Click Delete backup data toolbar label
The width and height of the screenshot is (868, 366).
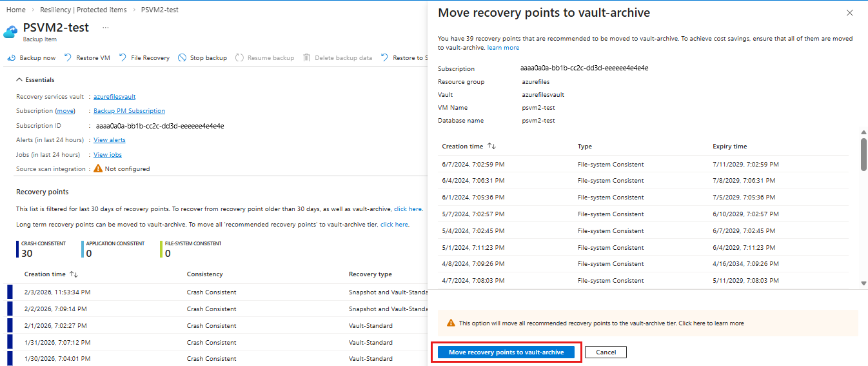click(x=344, y=58)
